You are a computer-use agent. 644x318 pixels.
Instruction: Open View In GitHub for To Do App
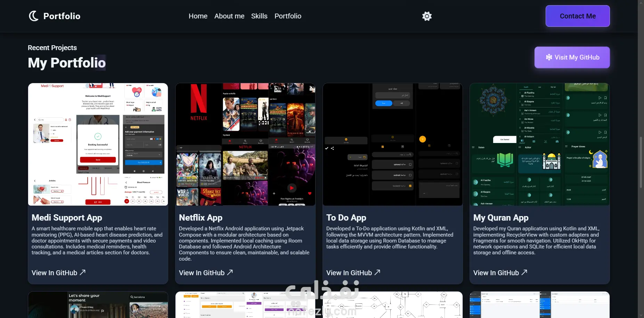click(353, 273)
